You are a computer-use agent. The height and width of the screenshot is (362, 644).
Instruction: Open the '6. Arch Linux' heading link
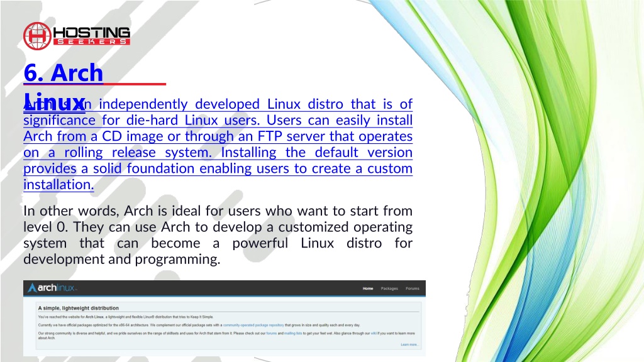(64, 87)
